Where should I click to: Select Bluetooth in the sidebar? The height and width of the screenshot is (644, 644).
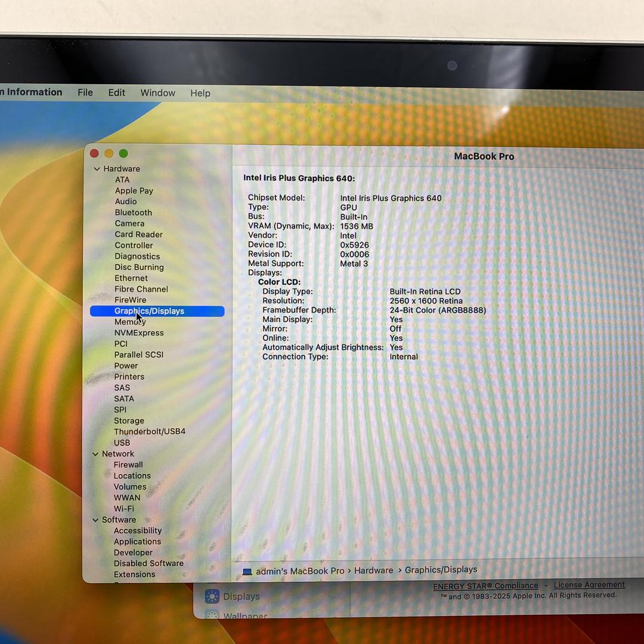(134, 212)
